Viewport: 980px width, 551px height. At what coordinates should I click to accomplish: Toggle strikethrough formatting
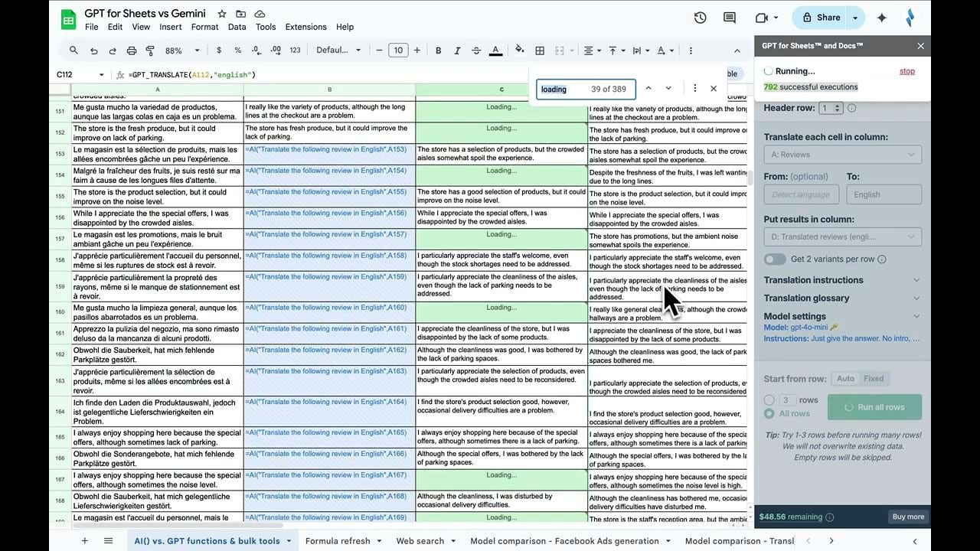[x=476, y=51]
